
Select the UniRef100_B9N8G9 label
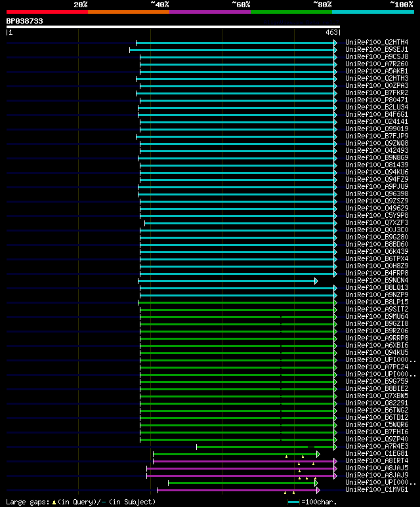[377, 158]
